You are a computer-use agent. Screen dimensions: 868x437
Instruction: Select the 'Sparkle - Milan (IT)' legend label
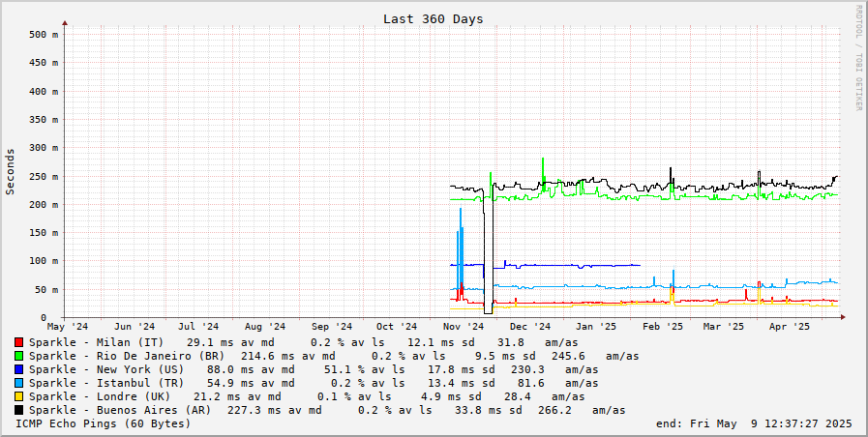click(x=97, y=342)
